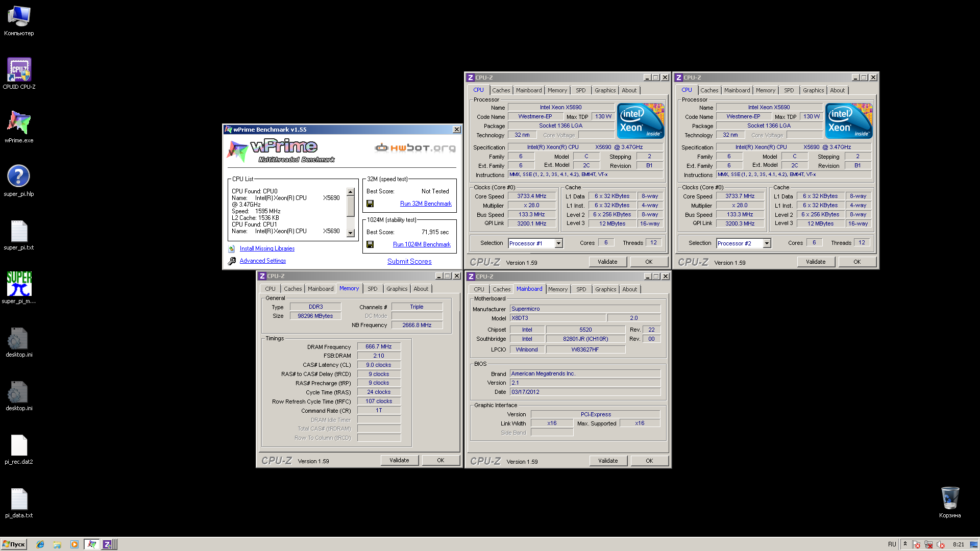Switch to CPU tab in Memory CPU-Z window
Viewport: 980px width, 551px height.
[x=270, y=289]
